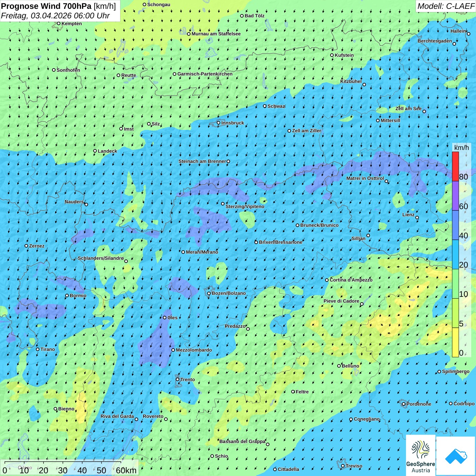Click the Landeck city marker
Viewport: 476px width, 476px height.
[x=95, y=151]
